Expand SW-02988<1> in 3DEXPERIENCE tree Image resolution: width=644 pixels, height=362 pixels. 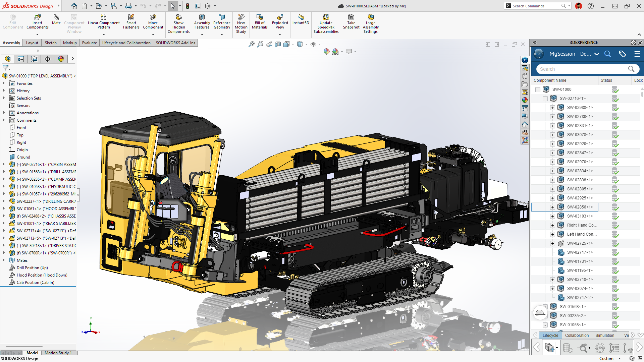[x=552, y=108]
